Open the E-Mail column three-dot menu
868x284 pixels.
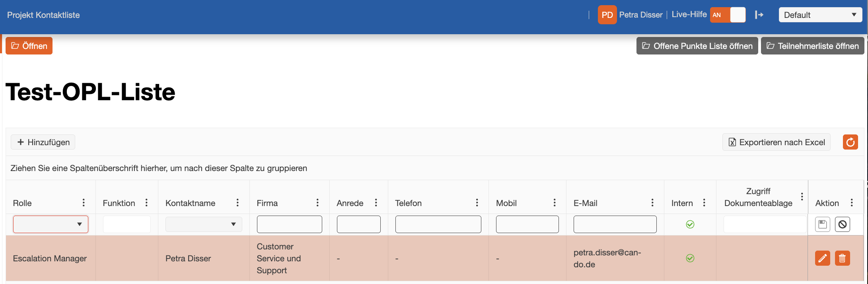click(x=652, y=203)
